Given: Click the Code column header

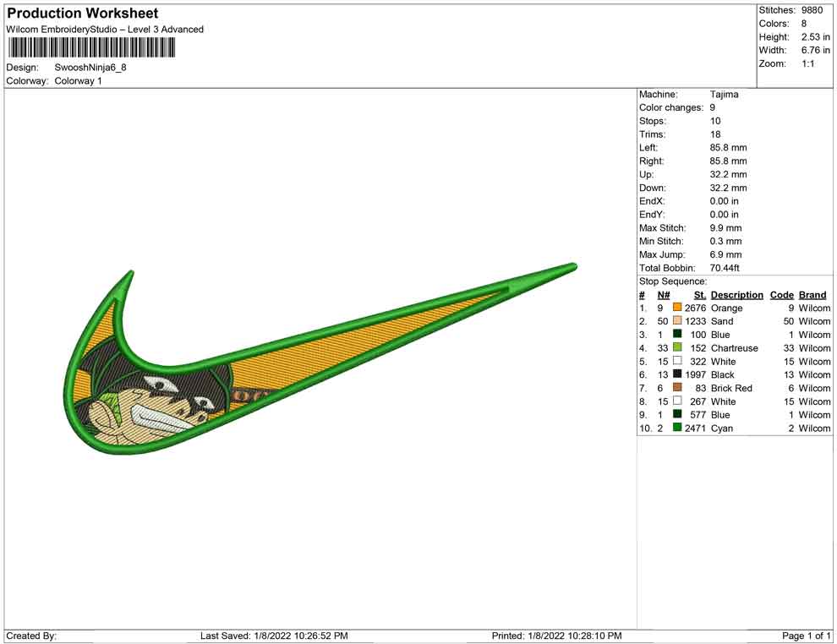Looking at the screenshot, I should 781,295.
